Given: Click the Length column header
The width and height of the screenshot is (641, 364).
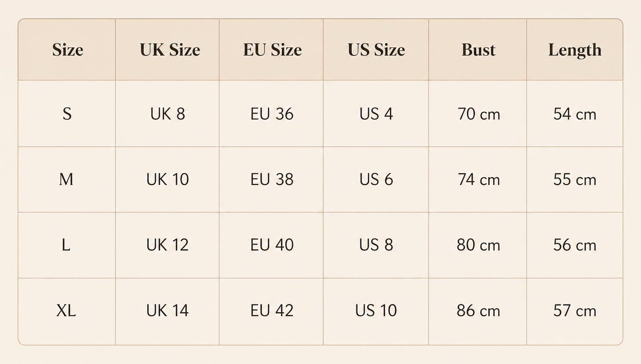Looking at the screenshot, I should click(575, 51).
